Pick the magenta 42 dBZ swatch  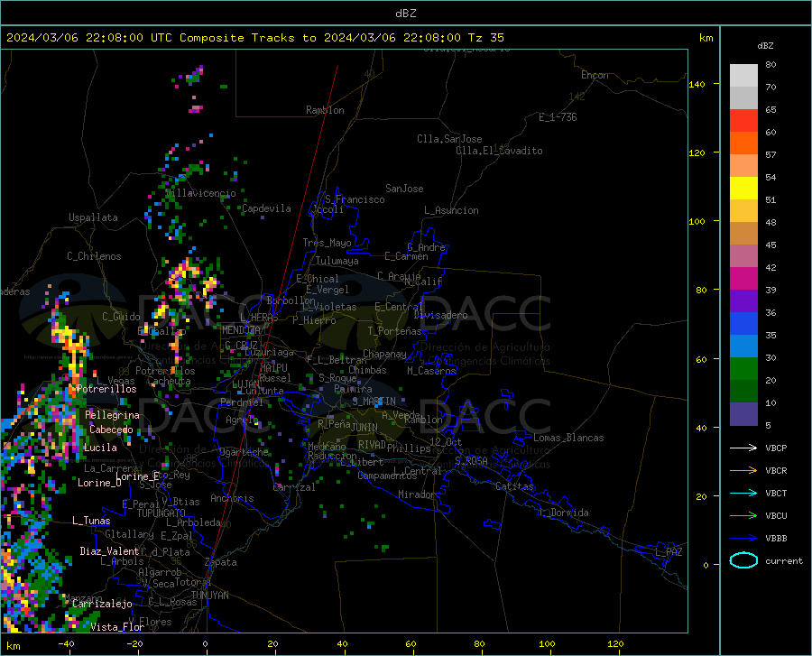[743, 279]
